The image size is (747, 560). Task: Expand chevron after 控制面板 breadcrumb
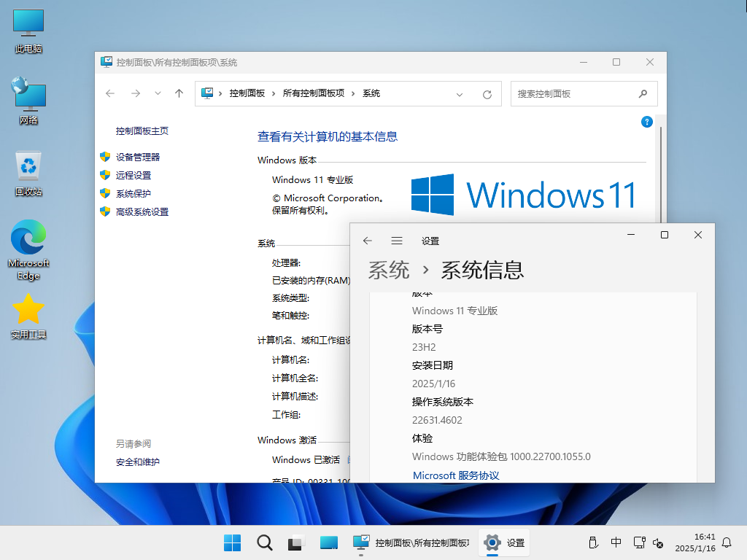(x=274, y=94)
